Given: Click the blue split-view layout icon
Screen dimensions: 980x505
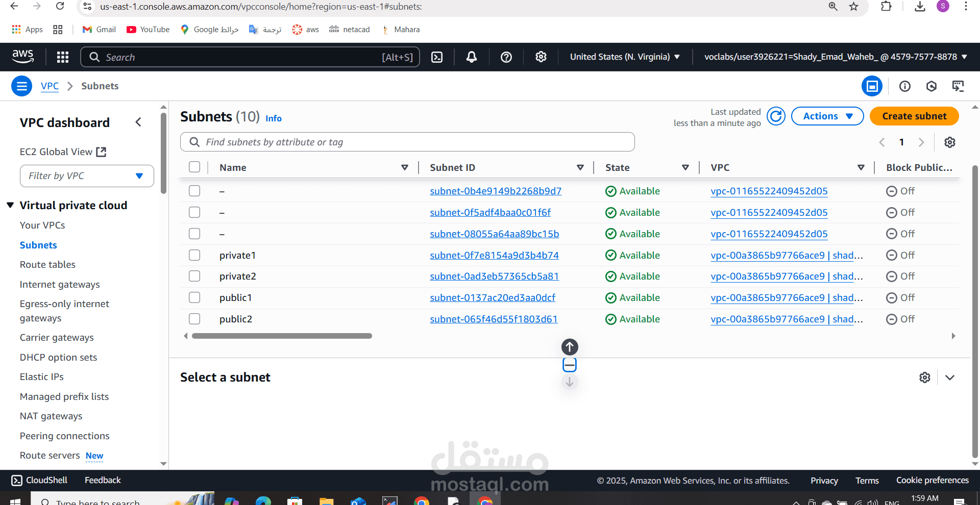Looking at the screenshot, I should (x=872, y=86).
